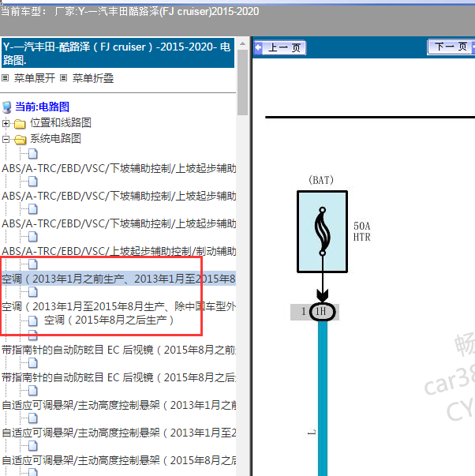The image size is (475, 476).
Task: Click page icon above 自适应可调悬架 2013年1月之前 entry
Action: point(33,391)
